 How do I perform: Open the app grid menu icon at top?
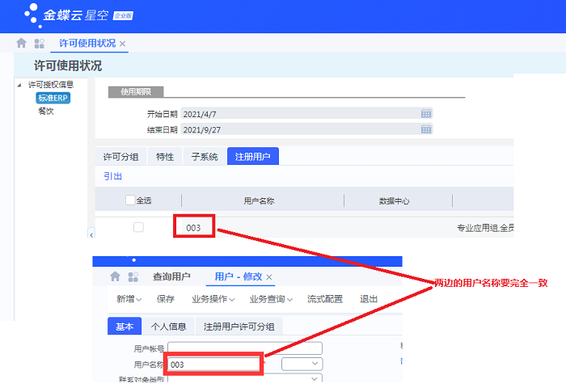click(x=39, y=43)
